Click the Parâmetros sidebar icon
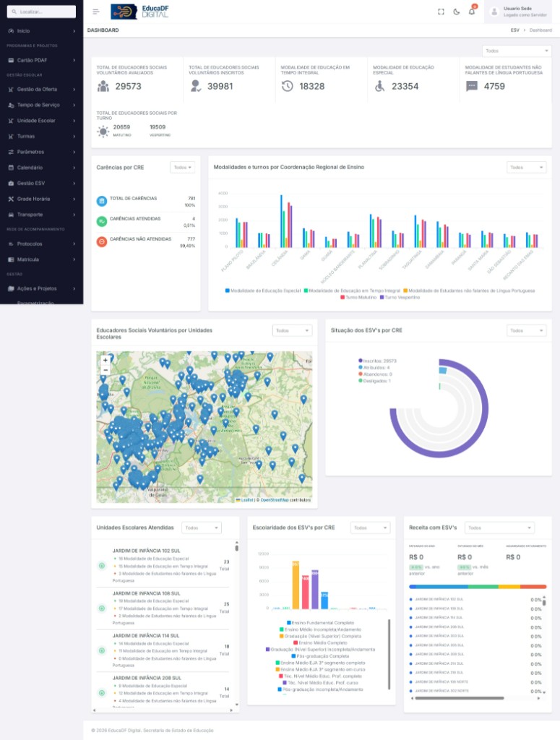 pyautogui.click(x=11, y=152)
